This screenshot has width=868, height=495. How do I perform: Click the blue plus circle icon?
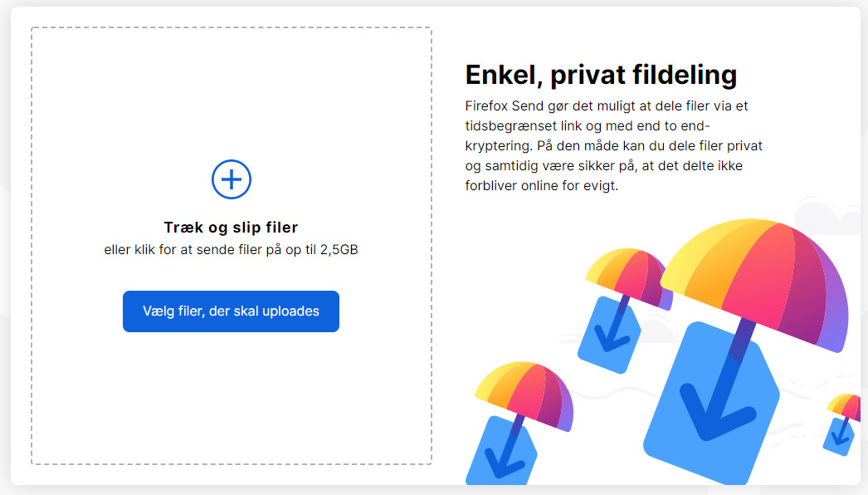(232, 179)
